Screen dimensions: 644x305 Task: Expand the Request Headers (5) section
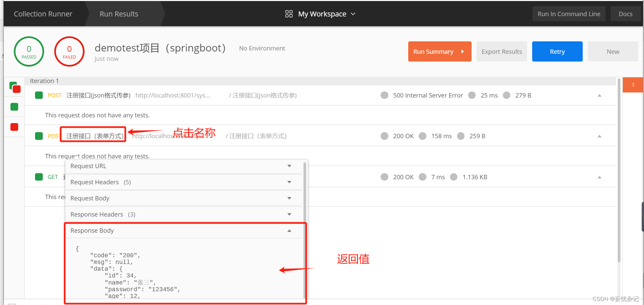[184, 182]
